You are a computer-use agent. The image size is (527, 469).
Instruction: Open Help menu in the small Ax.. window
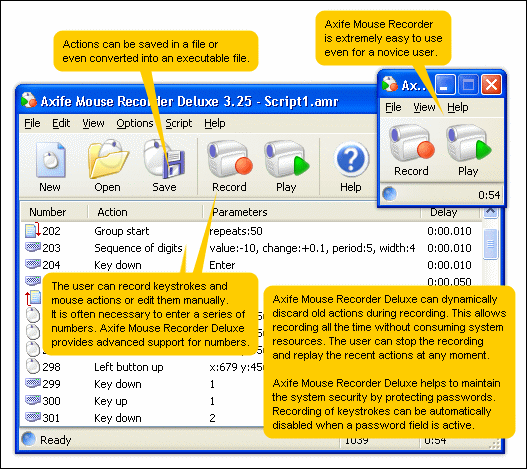(x=458, y=108)
